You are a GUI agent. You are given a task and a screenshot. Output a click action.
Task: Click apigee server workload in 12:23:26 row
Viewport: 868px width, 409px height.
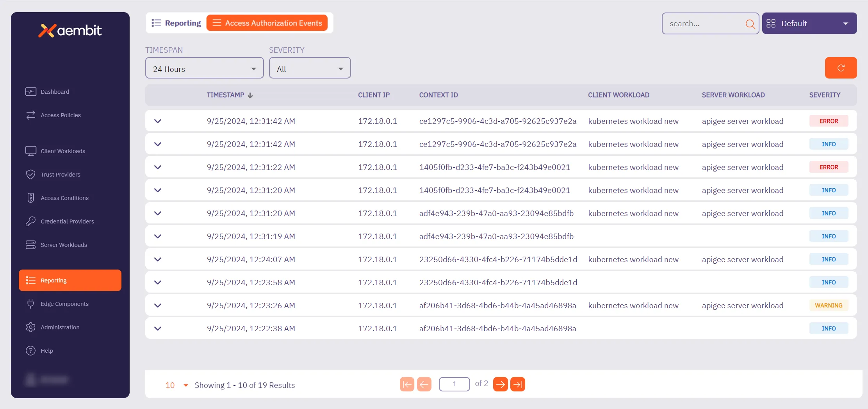pyautogui.click(x=742, y=305)
